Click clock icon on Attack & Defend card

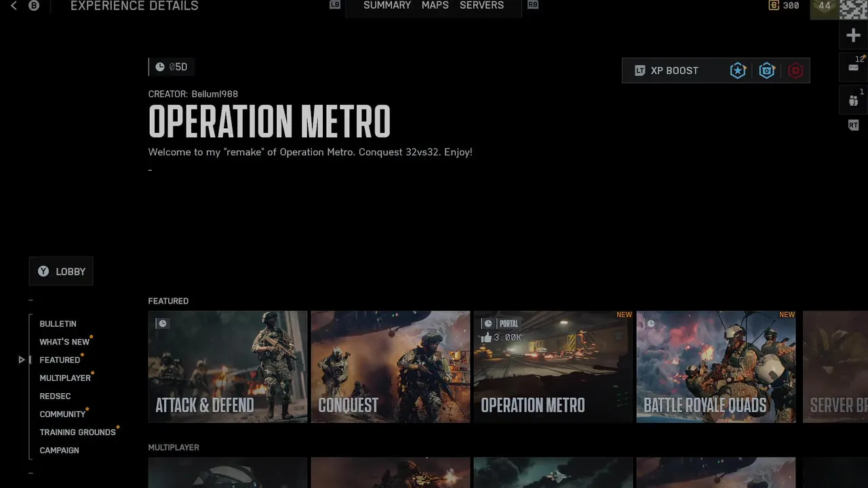(162, 323)
